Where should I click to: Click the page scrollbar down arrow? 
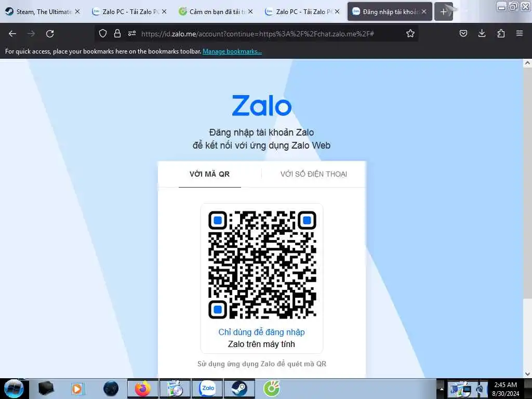[x=527, y=374]
